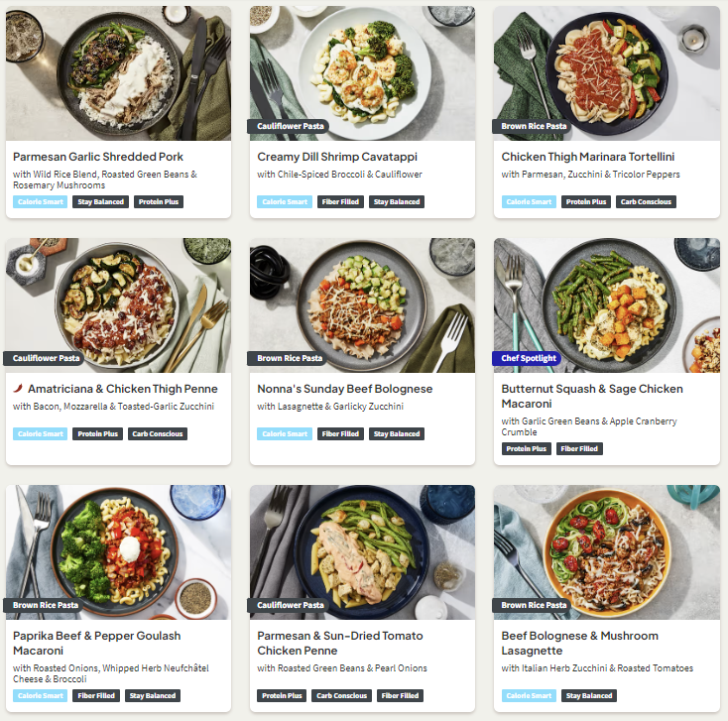Select the Chef Spotlight badge
Viewport: 728px width, 721px height.
(528, 358)
